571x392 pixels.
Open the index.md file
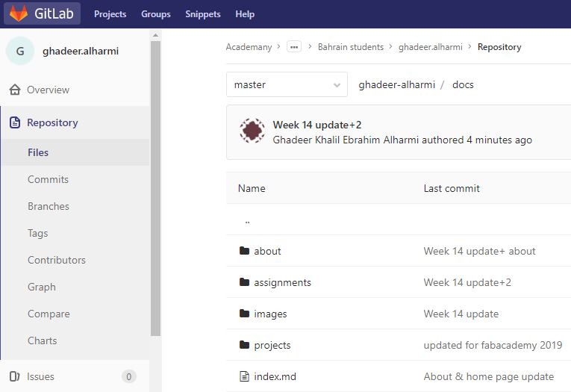point(275,376)
